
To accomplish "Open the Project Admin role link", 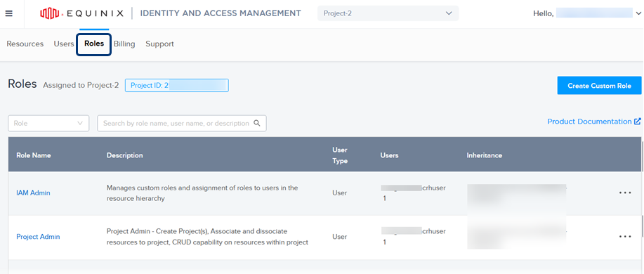I will tap(38, 237).
